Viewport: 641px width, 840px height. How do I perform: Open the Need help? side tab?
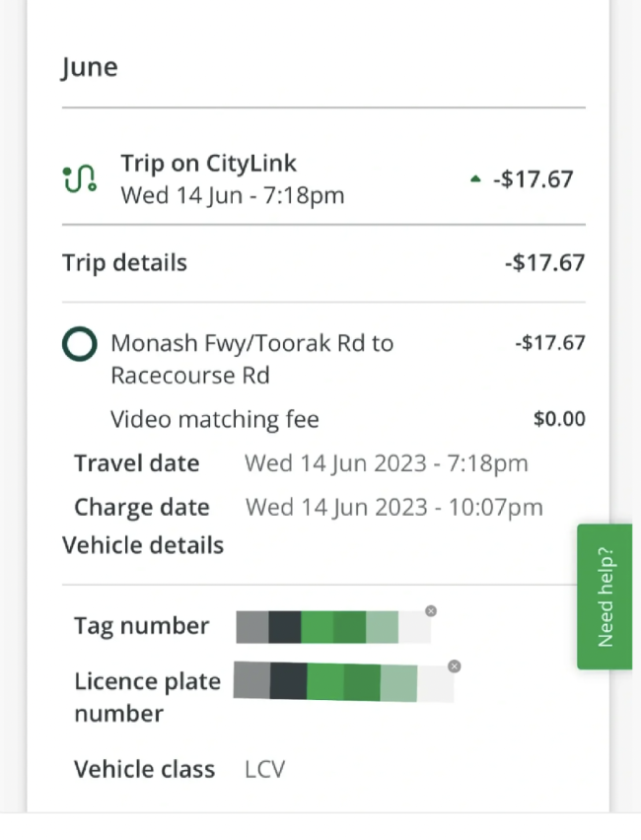[605, 596]
